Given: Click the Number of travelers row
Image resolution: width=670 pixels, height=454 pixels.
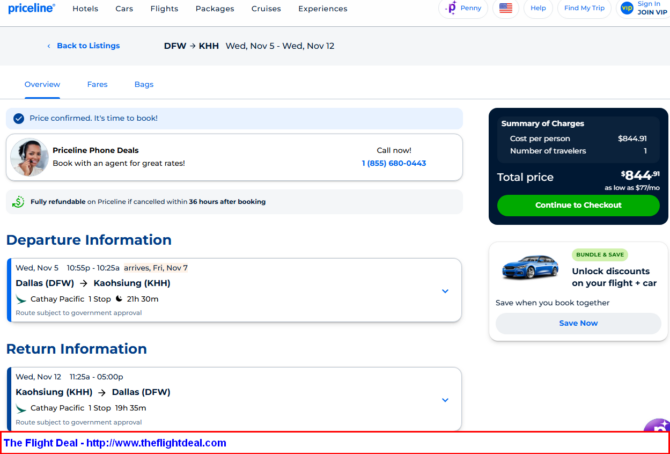Looking at the screenshot, I should click(x=578, y=151).
